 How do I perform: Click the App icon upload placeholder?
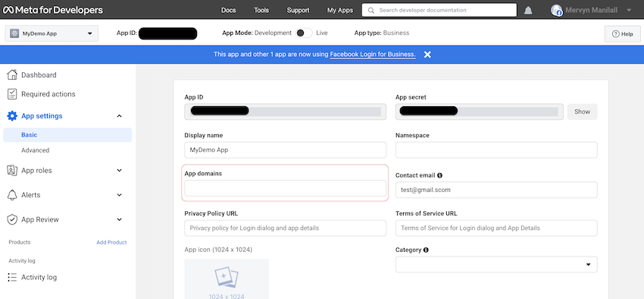click(227, 279)
